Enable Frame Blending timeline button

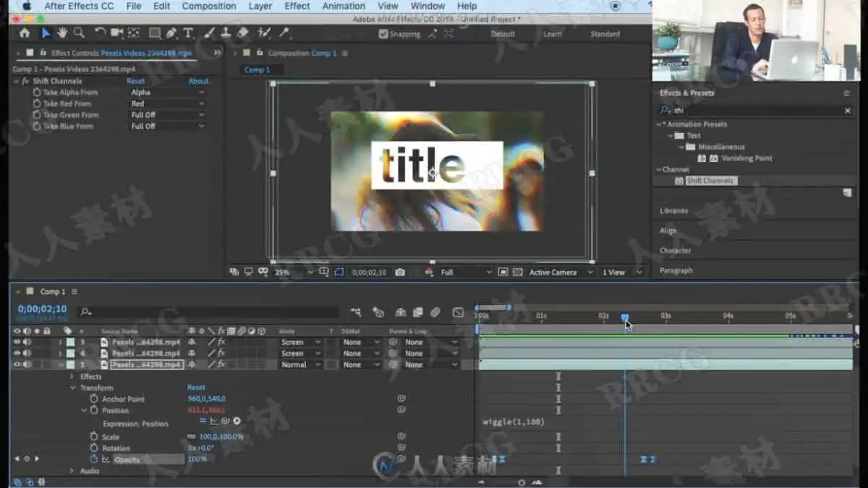point(417,312)
